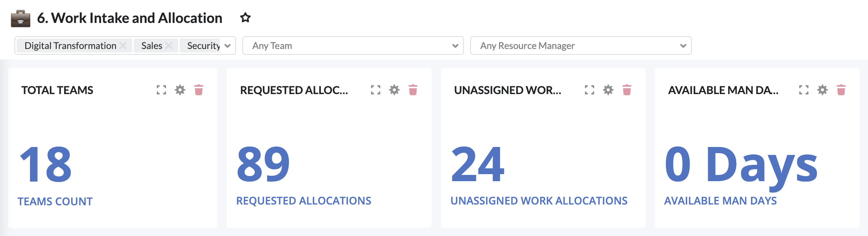Expand Requested Allocations widget to fullscreen
Image resolution: width=868 pixels, height=236 pixels.
point(376,90)
